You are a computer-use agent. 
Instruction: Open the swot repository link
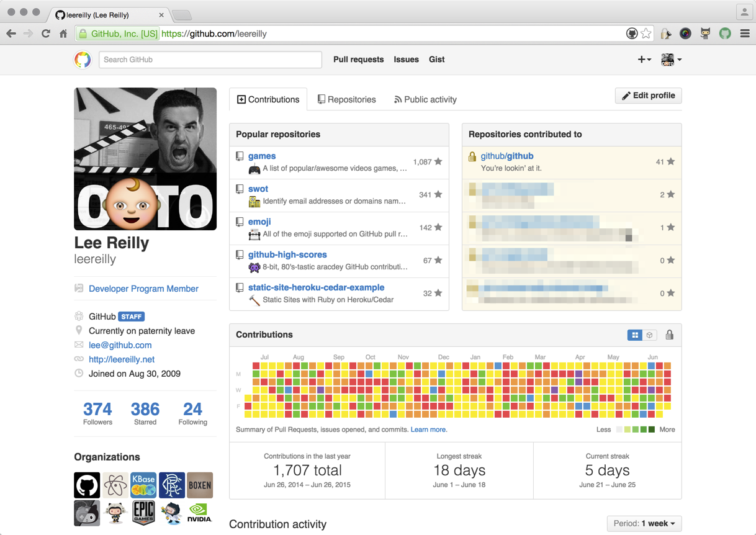coord(258,189)
